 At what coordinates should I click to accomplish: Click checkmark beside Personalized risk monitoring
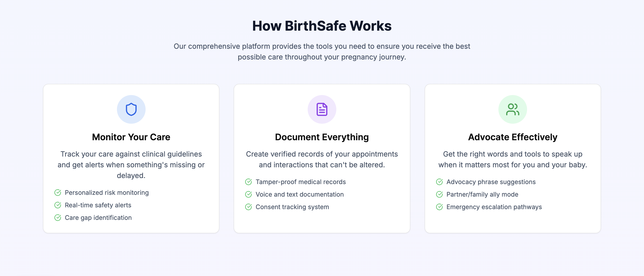tap(58, 193)
